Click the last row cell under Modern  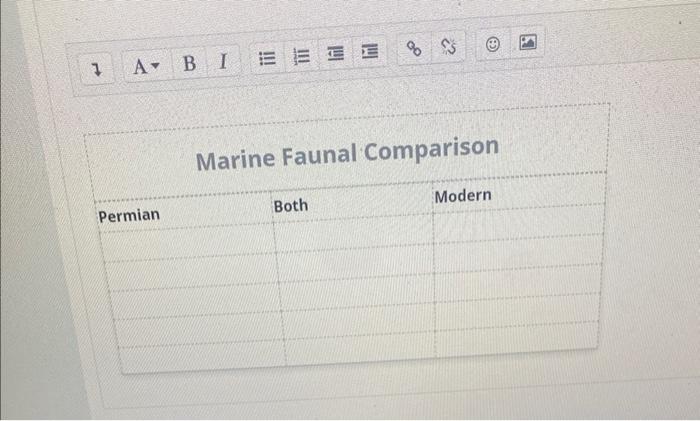pyautogui.click(x=517, y=339)
